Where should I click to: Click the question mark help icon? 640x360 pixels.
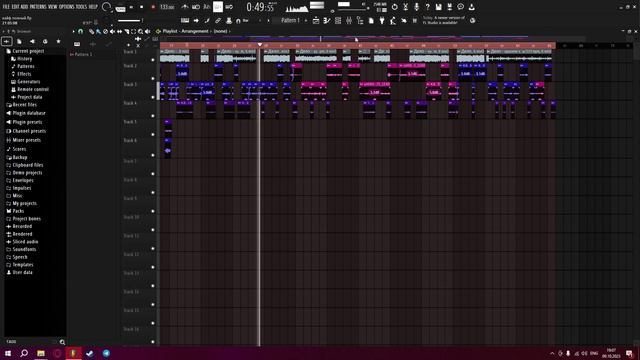[x=427, y=7]
